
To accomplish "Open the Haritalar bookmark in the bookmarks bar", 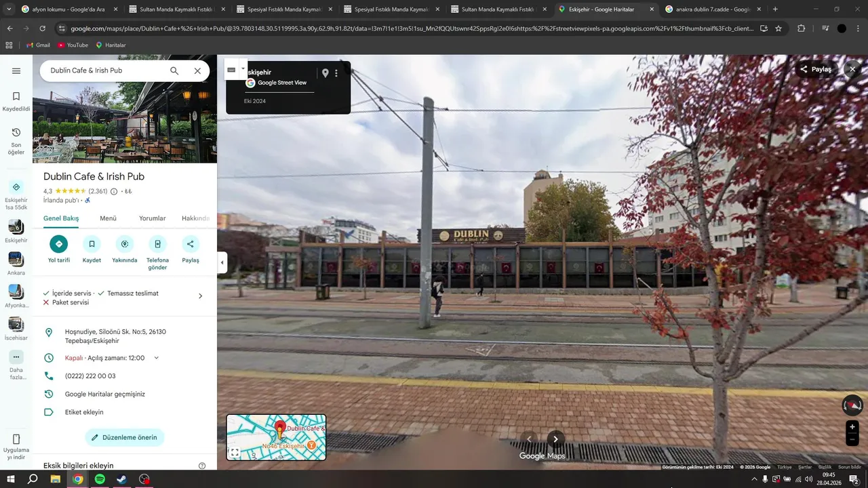I will coord(111,45).
